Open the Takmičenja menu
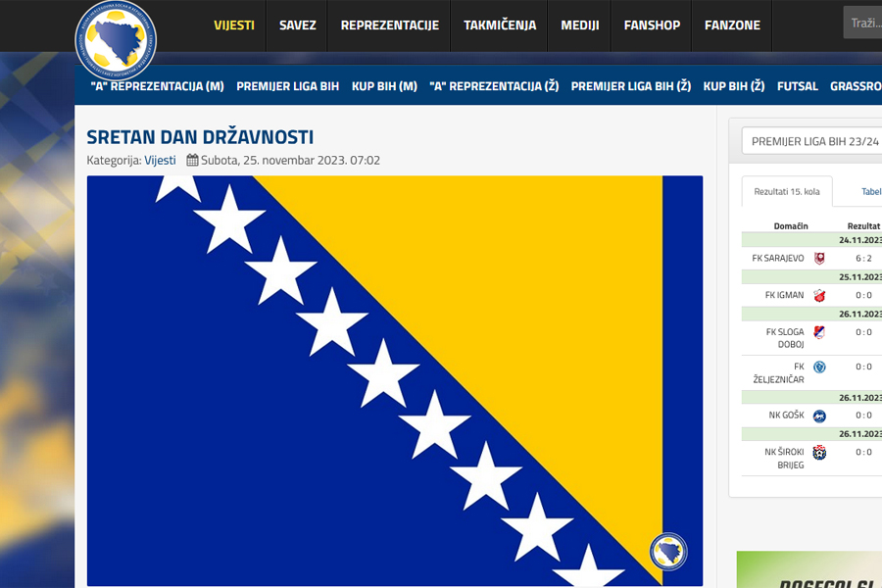This screenshot has width=882, height=588. tap(500, 25)
